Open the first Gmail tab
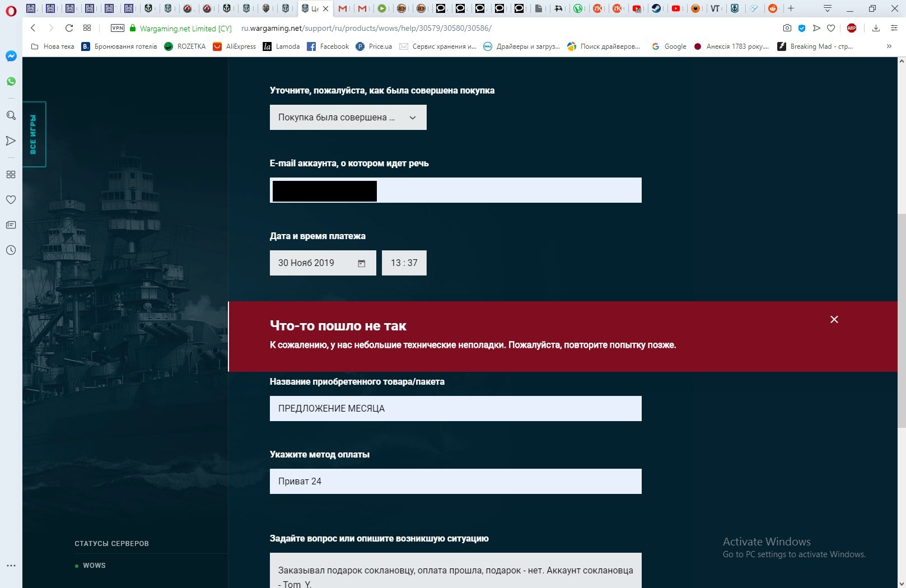This screenshot has width=906, height=588. pyautogui.click(x=343, y=8)
